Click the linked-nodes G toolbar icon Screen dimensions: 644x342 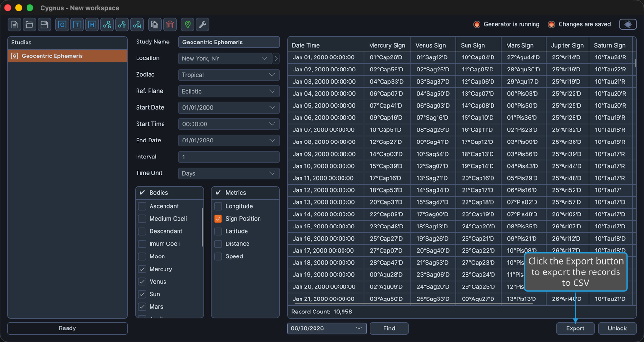pyautogui.click(x=107, y=25)
